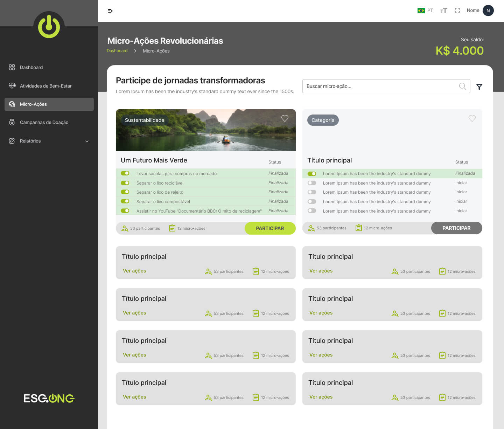Go to Campanhas de Doação

pyautogui.click(x=44, y=122)
